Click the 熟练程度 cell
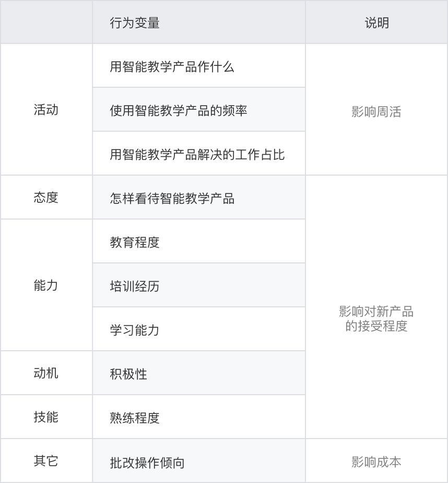This screenshot has height=483, width=448. 135,418
